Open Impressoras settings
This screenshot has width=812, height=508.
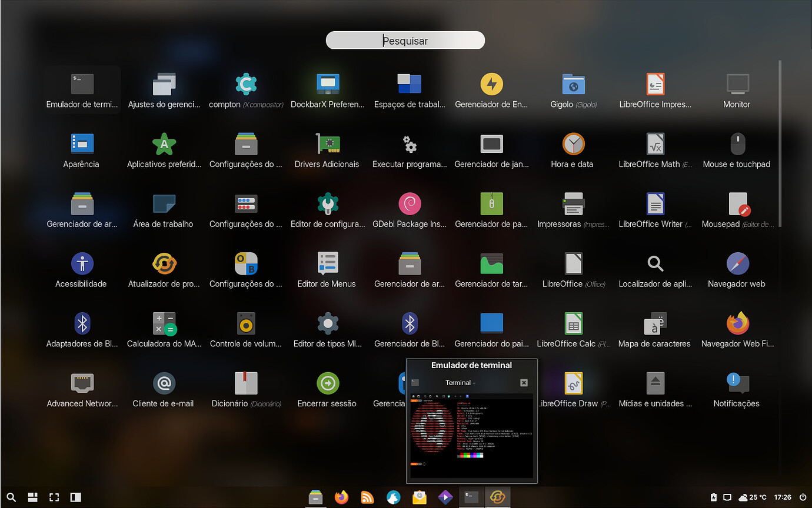pos(573,210)
